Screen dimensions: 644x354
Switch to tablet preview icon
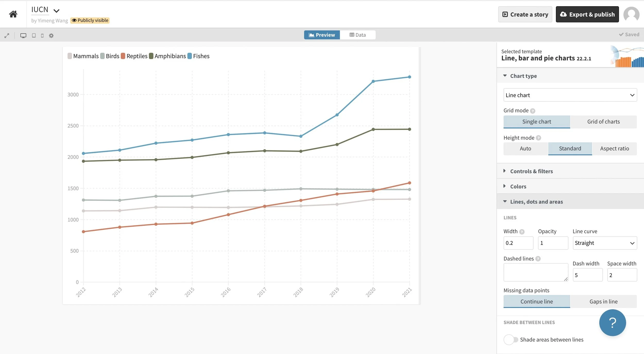34,36
